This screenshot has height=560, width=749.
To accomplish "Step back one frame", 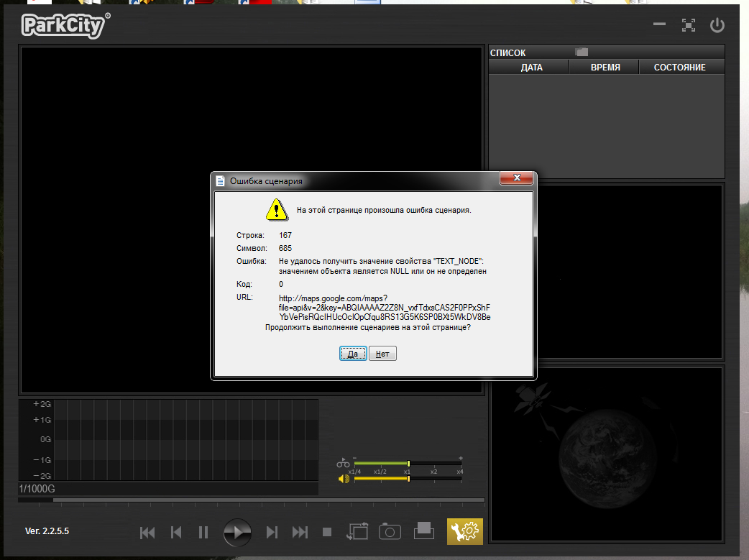I will 176,533.
